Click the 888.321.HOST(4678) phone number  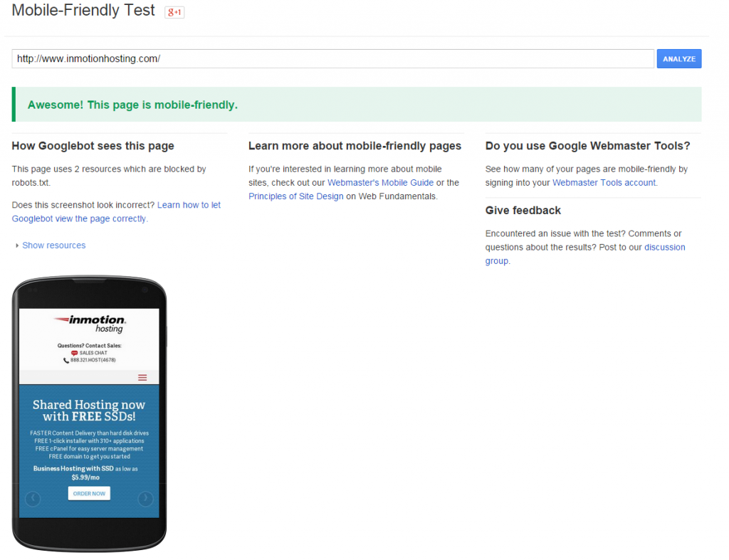coord(93,360)
